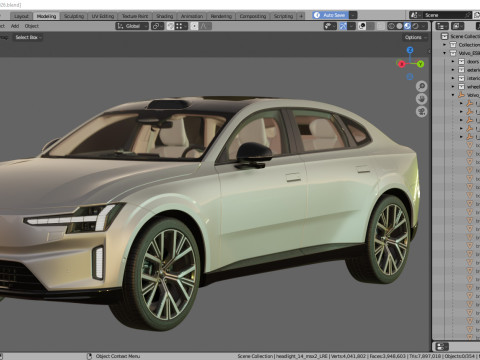
Task: Toggle X-ray mode
Action: (381, 26)
